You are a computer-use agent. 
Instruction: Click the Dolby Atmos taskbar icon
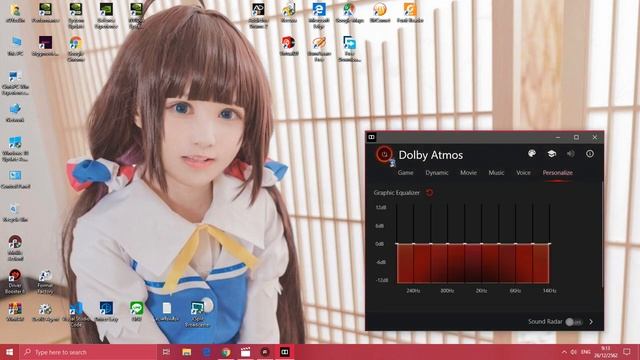click(x=284, y=352)
